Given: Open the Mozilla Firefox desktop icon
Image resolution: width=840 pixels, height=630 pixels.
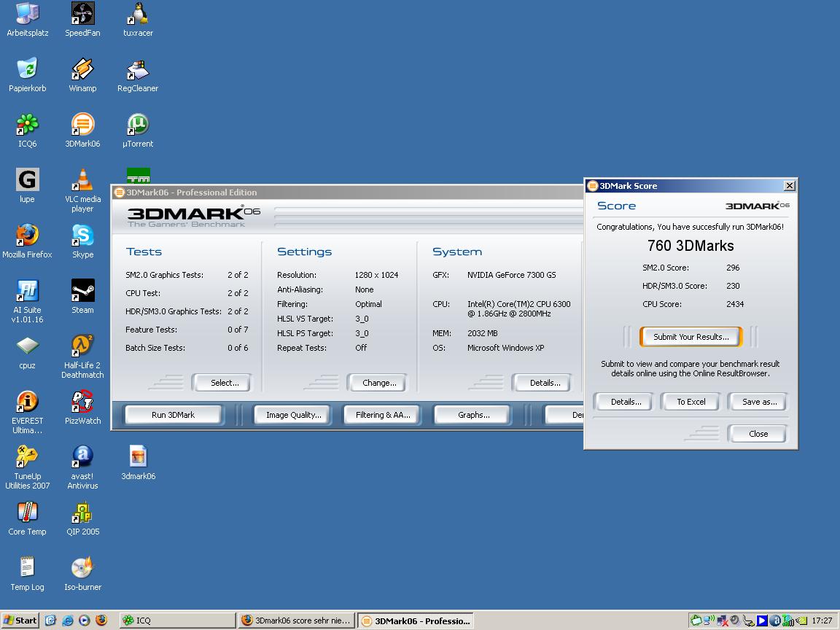Looking at the screenshot, I should [x=27, y=241].
